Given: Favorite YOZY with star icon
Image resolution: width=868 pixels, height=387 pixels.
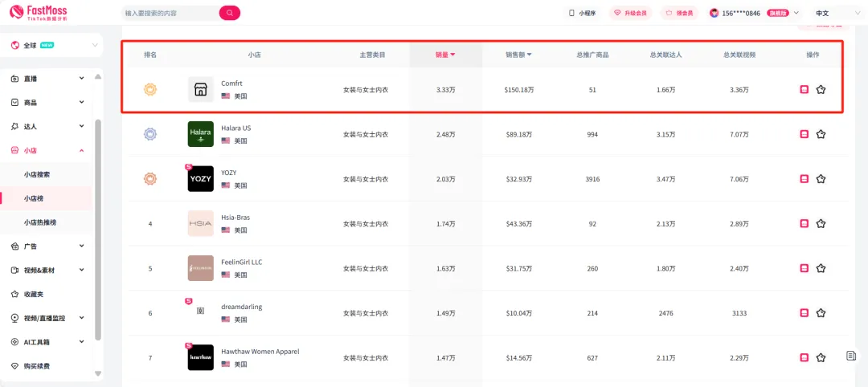Looking at the screenshot, I should tap(821, 178).
